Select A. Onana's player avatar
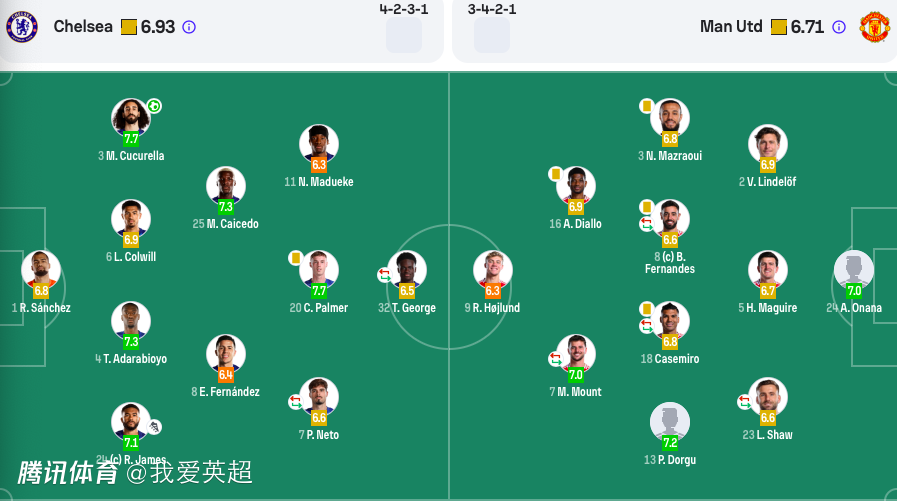The width and height of the screenshot is (897, 501). pos(854,268)
